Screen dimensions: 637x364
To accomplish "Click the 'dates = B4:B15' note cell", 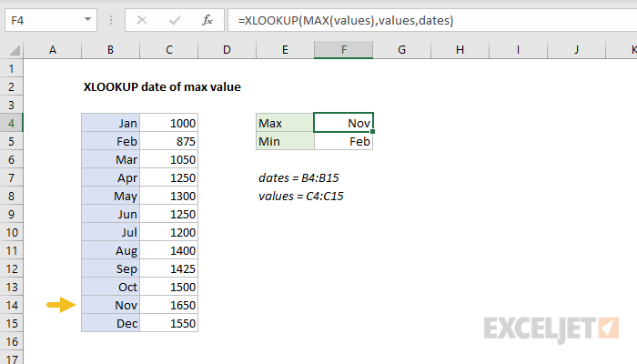I will [x=298, y=178].
